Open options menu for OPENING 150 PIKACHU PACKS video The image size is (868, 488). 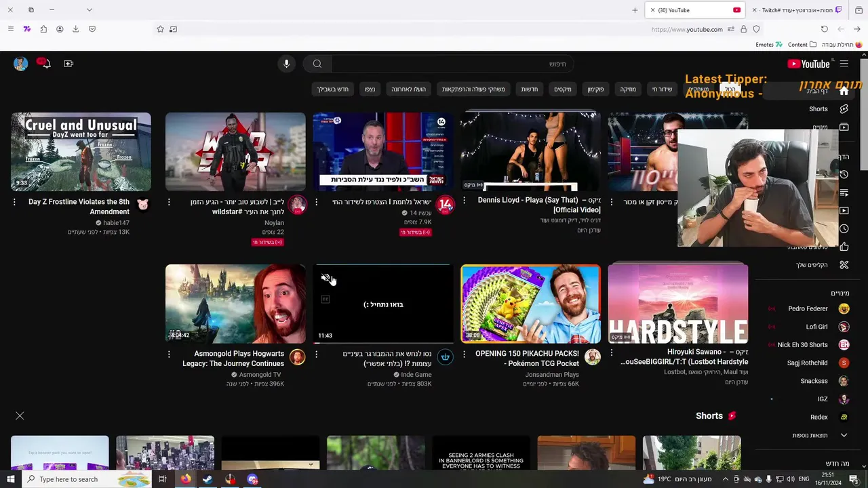[x=464, y=354]
